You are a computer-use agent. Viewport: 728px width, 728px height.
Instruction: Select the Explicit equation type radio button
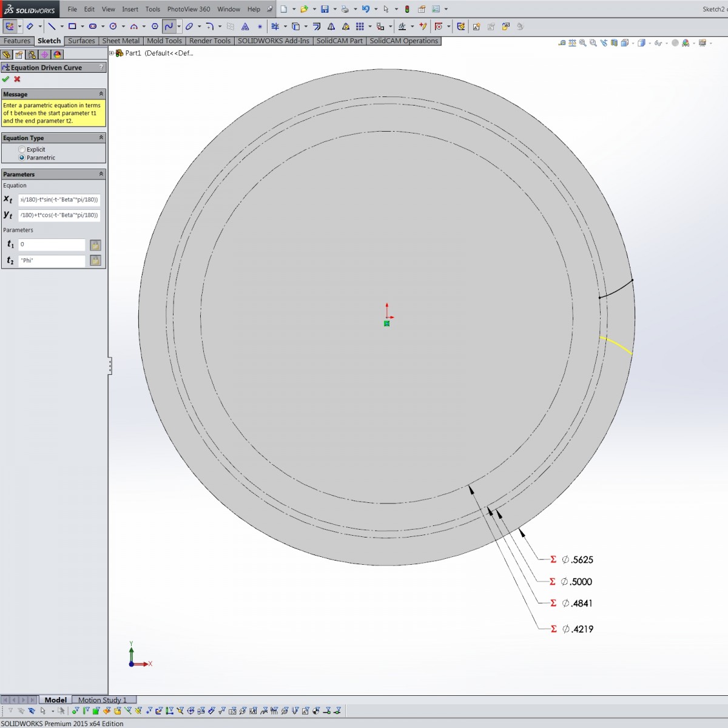click(x=22, y=149)
